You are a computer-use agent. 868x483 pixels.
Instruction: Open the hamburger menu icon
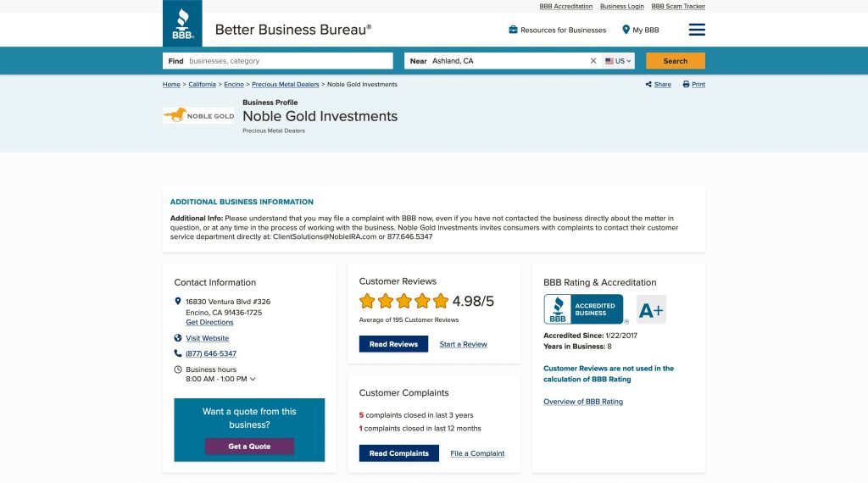[697, 30]
